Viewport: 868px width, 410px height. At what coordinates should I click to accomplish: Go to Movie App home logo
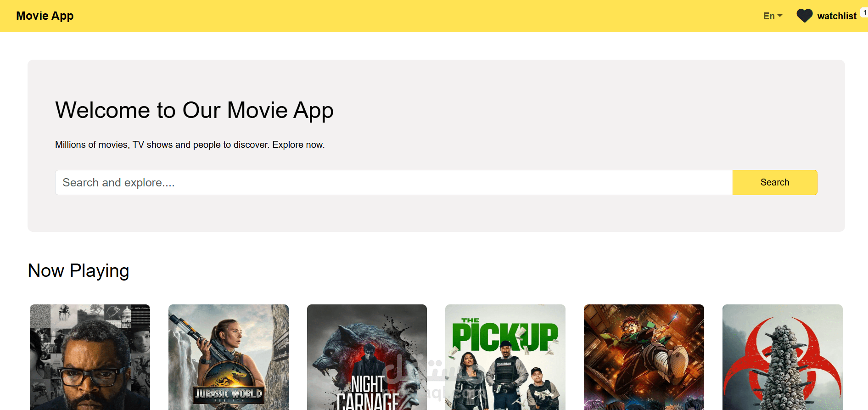point(45,16)
